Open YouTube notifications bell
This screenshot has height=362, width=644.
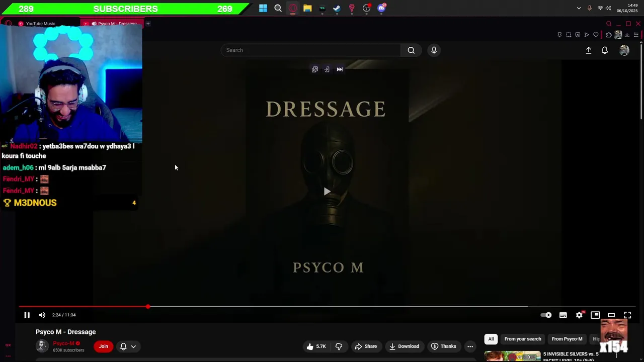tap(605, 50)
